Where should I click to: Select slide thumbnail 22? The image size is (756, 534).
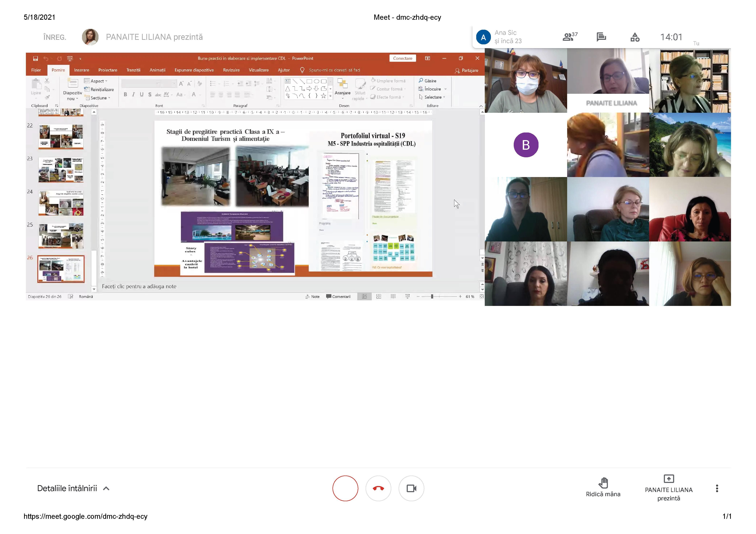pos(61,137)
